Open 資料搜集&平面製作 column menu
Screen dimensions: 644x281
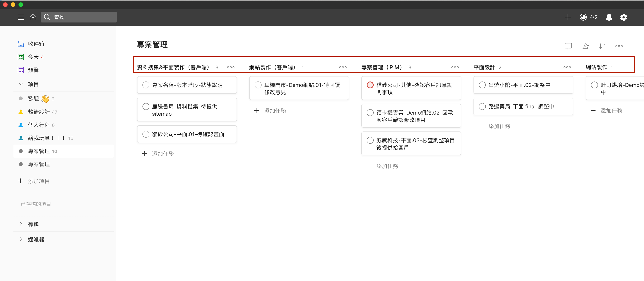tap(231, 67)
